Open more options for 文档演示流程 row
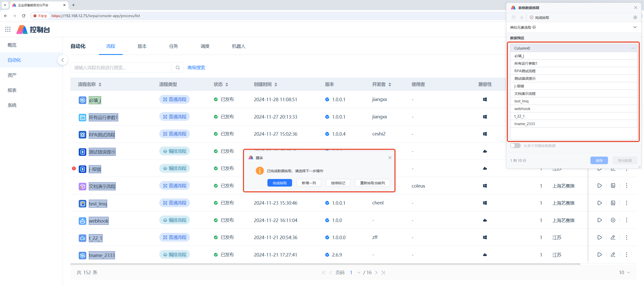This screenshot has width=644, height=286. (627, 186)
